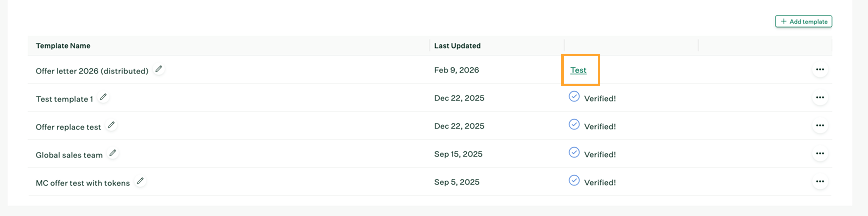
Task: Click the Template Name column header
Action: click(x=63, y=46)
